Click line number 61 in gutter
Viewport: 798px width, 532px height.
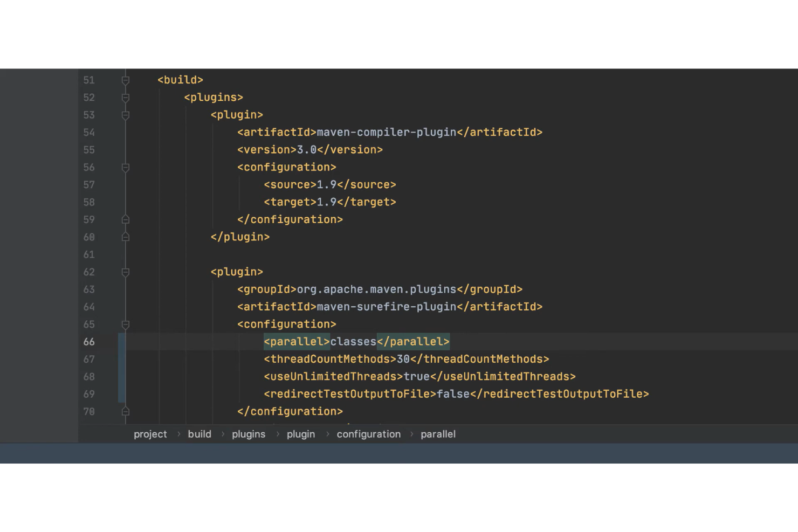(x=89, y=254)
